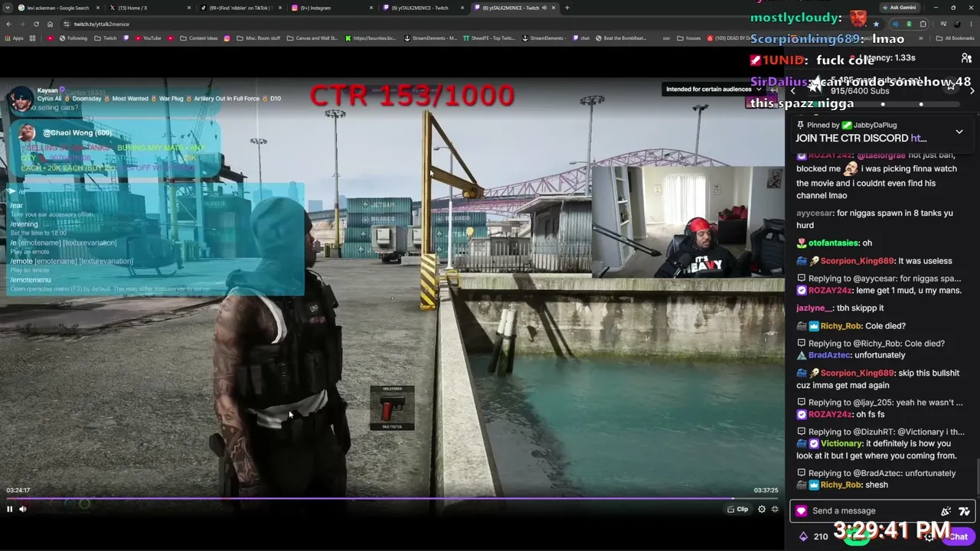Screen dimensions: 980x551
Task: Collapse the chat panel arrow
Action: [774, 90]
